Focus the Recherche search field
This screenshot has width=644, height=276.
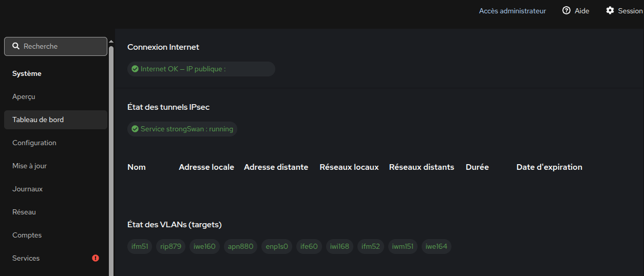pyautogui.click(x=55, y=46)
